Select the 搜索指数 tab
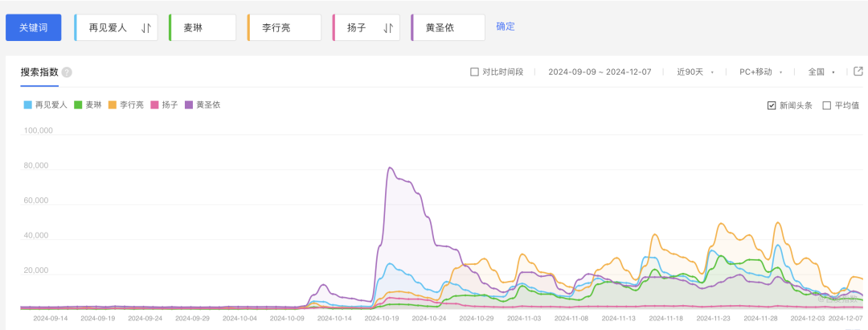 (x=39, y=72)
